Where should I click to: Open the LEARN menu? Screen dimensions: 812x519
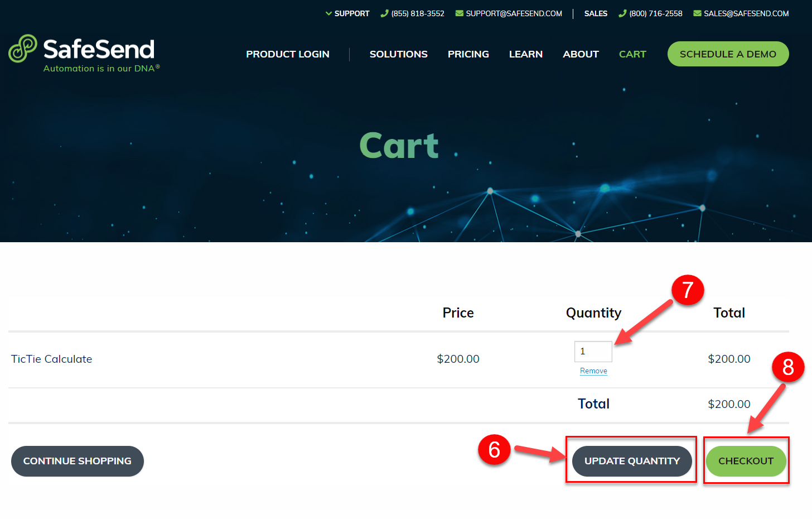click(525, 54)
